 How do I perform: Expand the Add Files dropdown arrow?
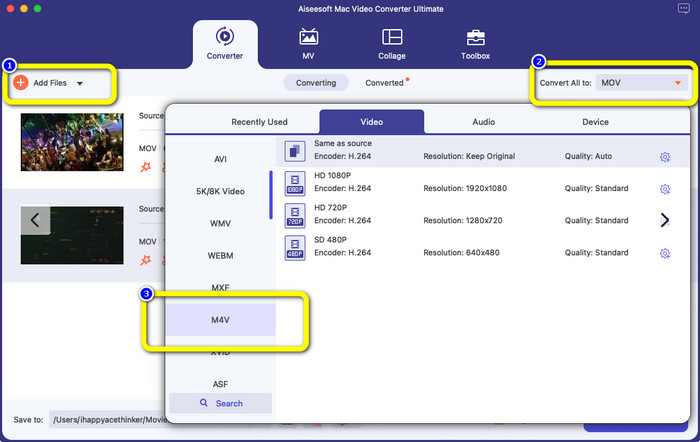(x=79, y=83)
